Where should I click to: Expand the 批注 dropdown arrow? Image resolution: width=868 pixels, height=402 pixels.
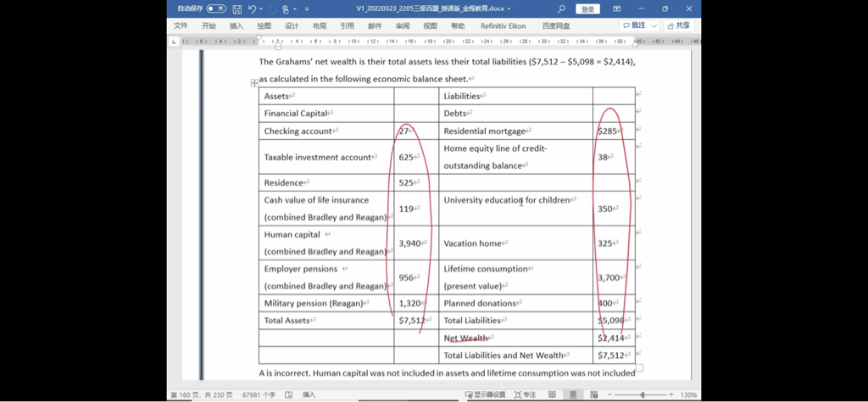pos(654,26)
